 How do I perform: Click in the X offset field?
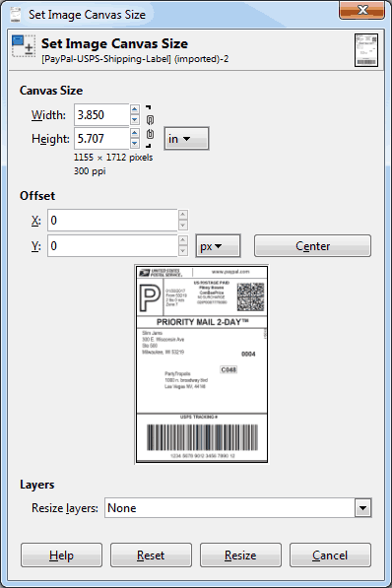click(112, 220)
